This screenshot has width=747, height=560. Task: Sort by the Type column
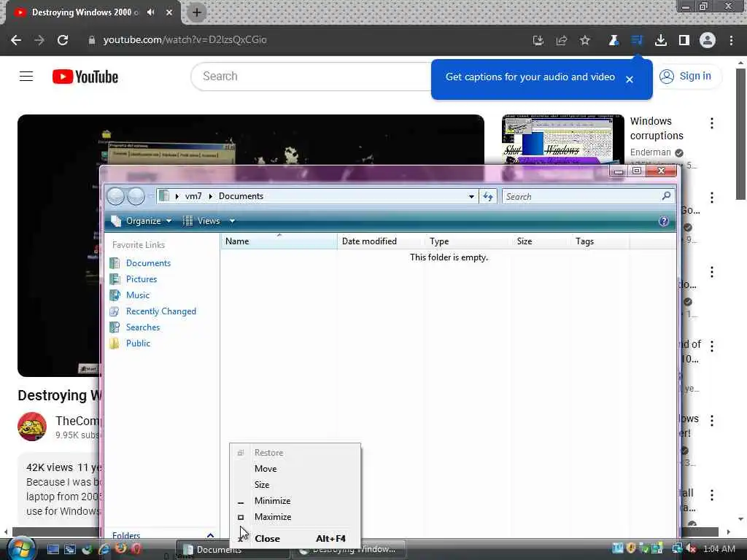pyautogui.click(x=468, y=241)
